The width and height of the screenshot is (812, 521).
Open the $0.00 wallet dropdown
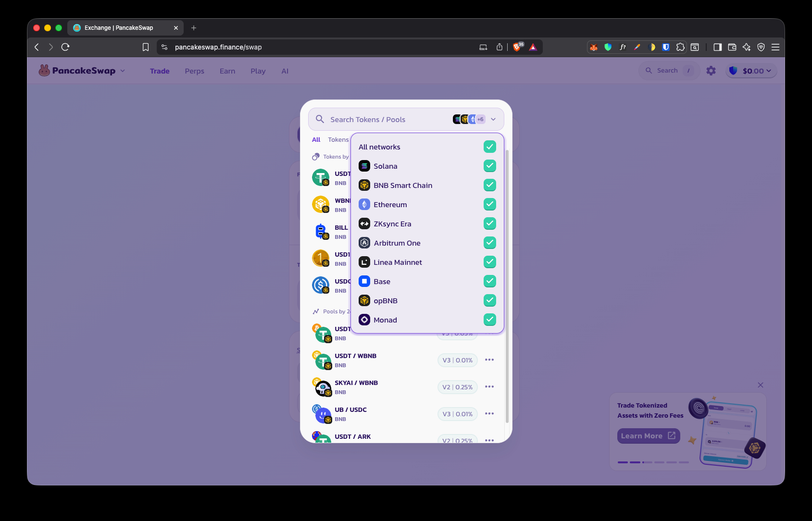tap(751, 71)
